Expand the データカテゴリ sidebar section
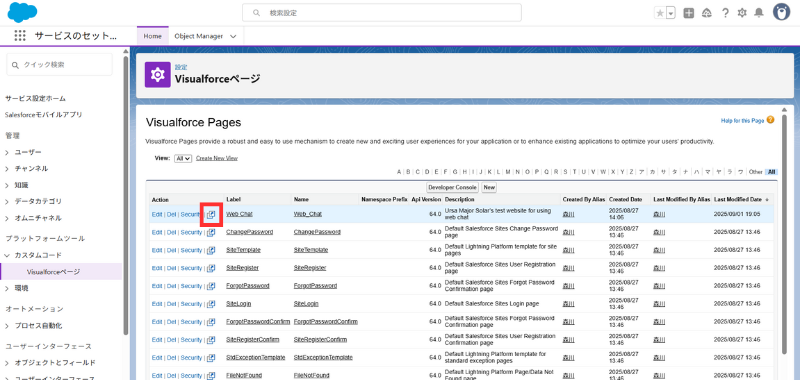Screen dimensions: 800x380 [x=8, y=201]
